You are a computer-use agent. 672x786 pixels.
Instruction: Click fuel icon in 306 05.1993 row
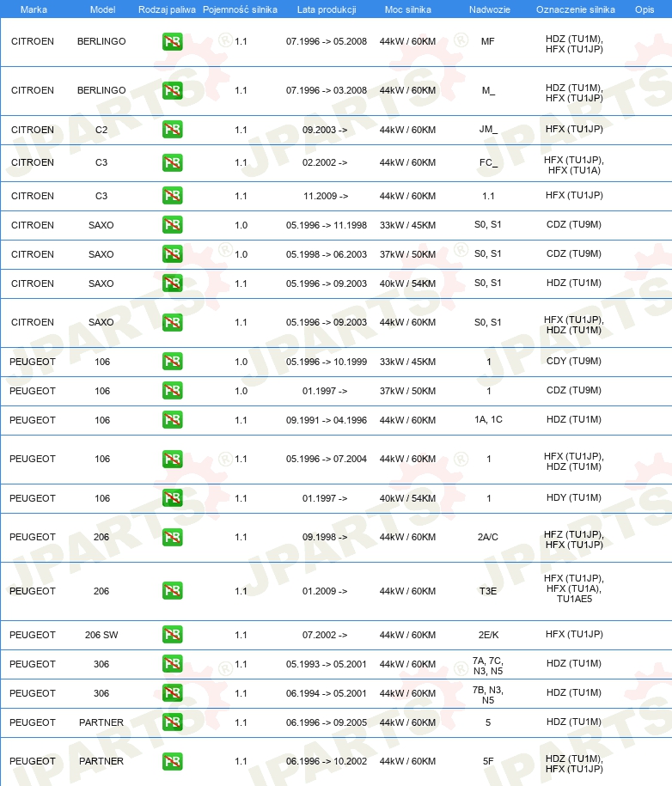click(x=172, y=664)
